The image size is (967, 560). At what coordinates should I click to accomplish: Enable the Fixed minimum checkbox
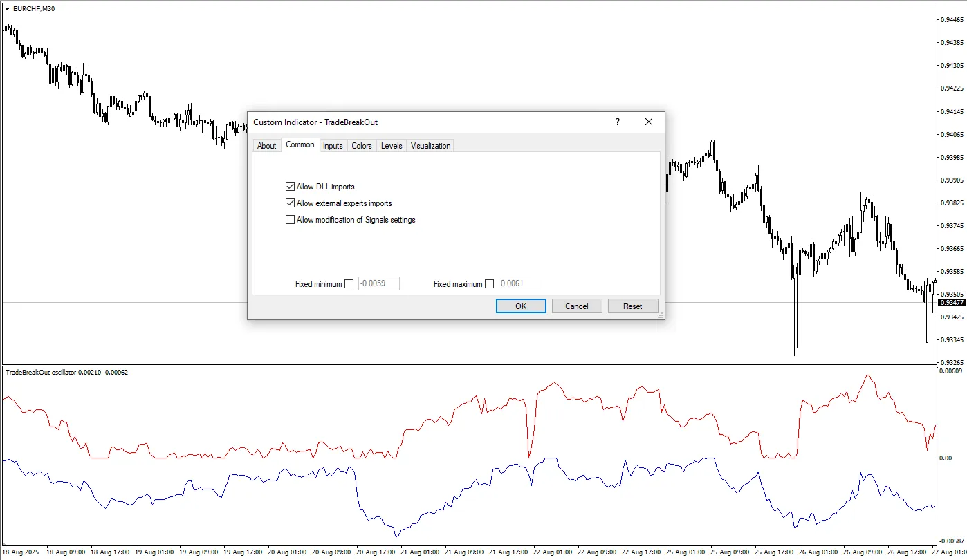349,283
